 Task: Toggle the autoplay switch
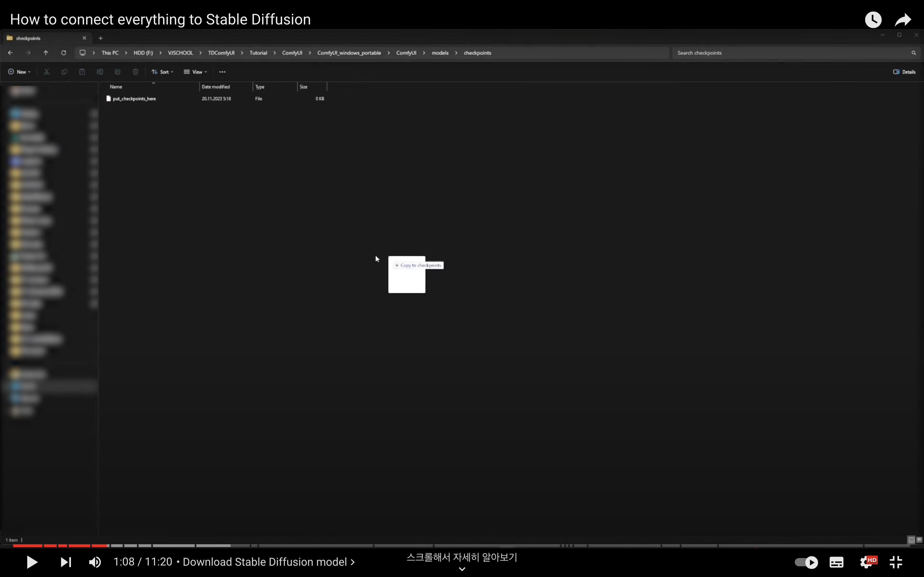tap(806, 562)
